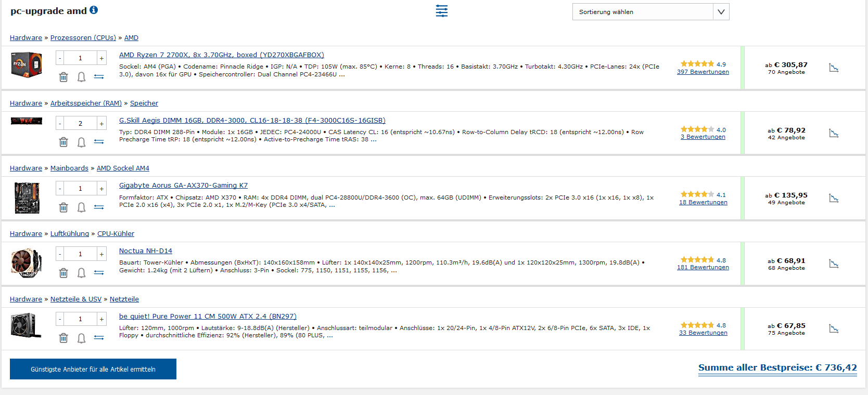868x395 pixels.
Task: Click the be quiet! power supply thumbnail
Action: (x=26, y=325)
